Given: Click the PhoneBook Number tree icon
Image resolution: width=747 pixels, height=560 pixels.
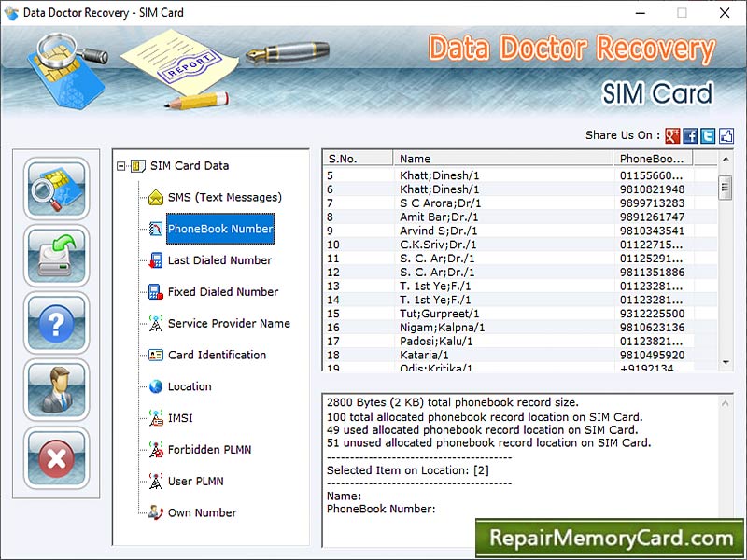Looking at the screenshot, I should click(x=156, y=229).
